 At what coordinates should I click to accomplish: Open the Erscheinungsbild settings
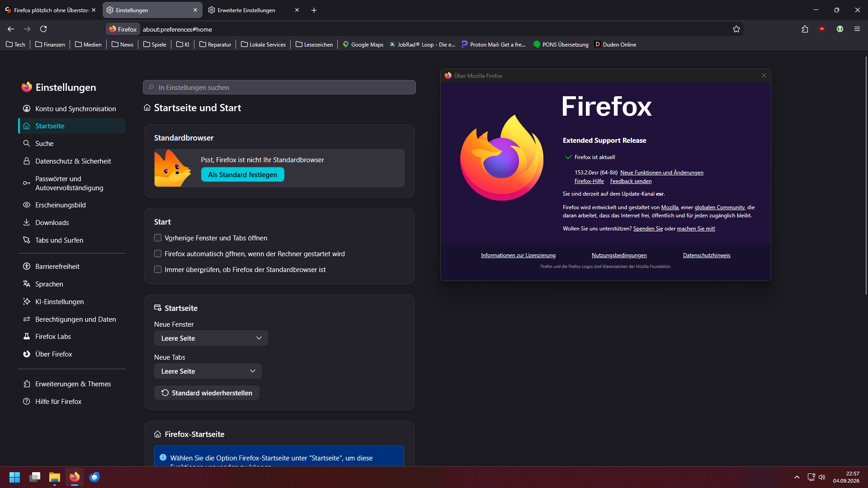tap(72, 205)
